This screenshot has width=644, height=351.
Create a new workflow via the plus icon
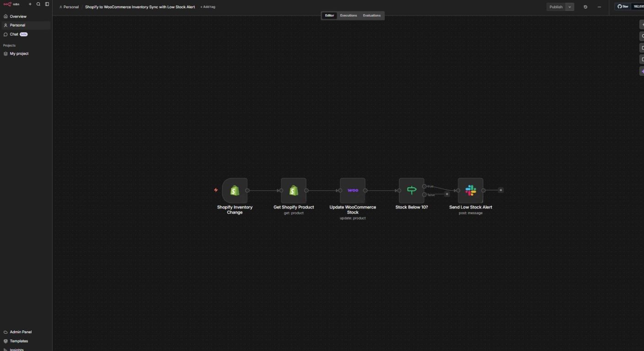pyautogui.click(x=30, y=4)
